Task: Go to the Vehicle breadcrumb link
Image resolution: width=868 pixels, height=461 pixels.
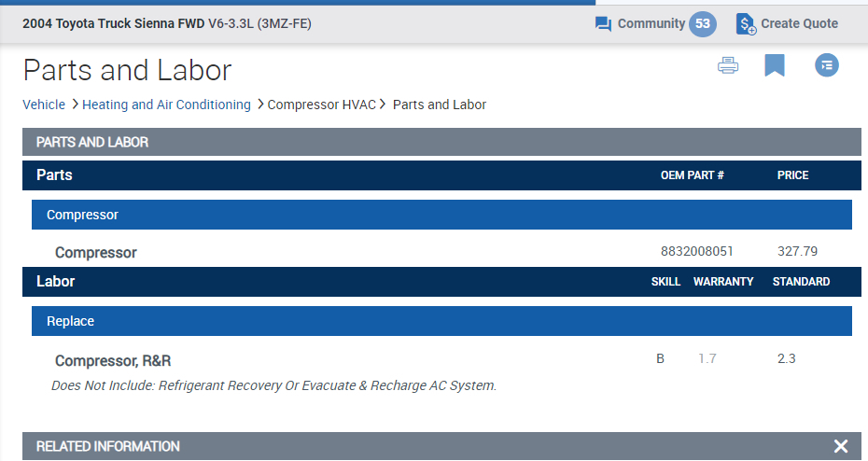Action: (44, 105)
